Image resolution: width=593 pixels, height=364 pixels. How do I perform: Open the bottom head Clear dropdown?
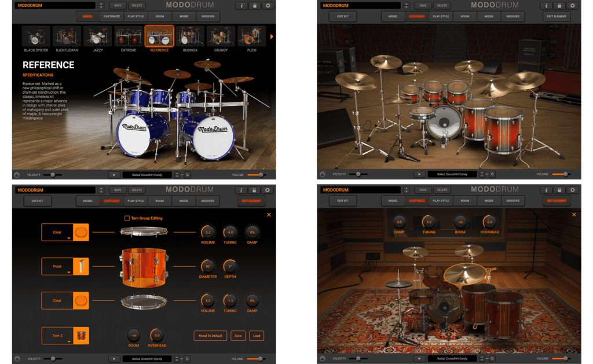[x=57, y=300]
